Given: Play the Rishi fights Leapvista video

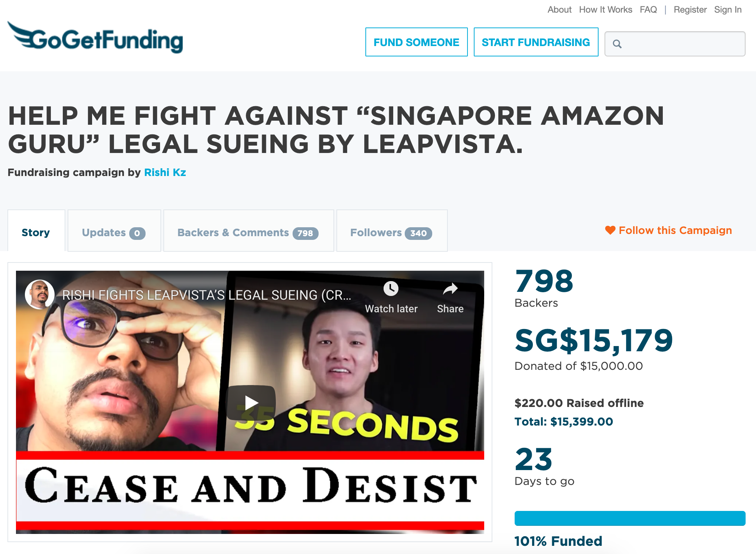Looking at the screenshot, I should [251, 403].
